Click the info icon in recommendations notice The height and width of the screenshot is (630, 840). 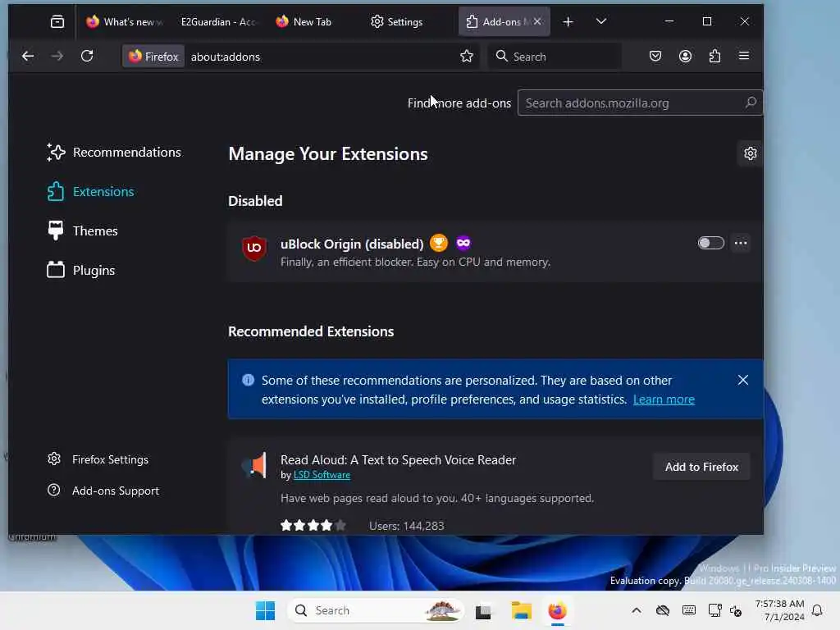(248, 380)
